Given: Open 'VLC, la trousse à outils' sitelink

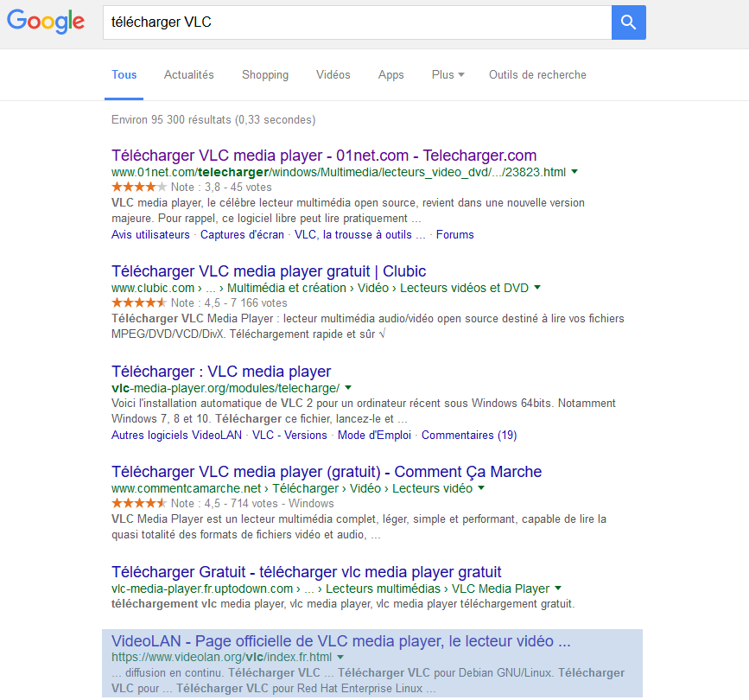Looking at the screenshot, I should pyautogui.click(x=359, y=234).
